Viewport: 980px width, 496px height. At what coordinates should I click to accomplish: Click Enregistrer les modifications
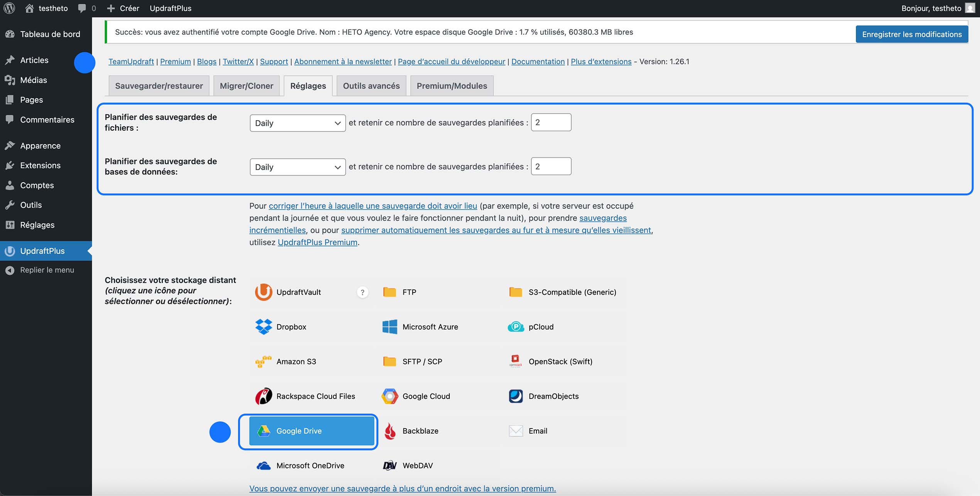click(912, 34)
